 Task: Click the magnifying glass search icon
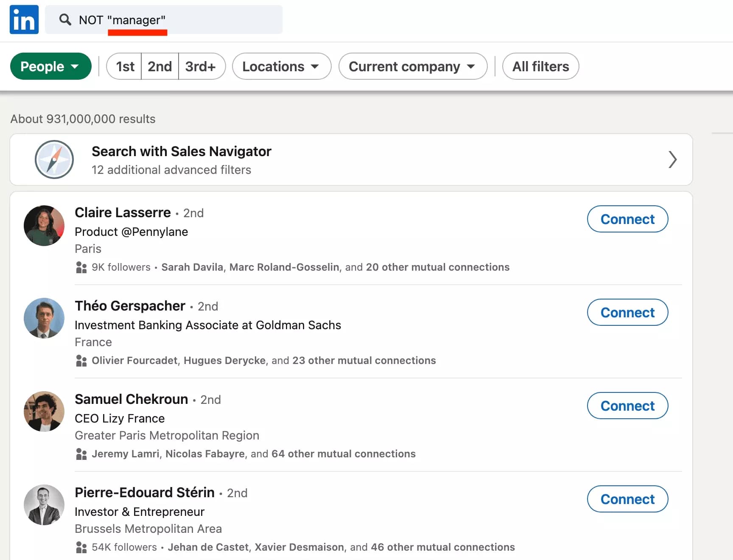65,20
